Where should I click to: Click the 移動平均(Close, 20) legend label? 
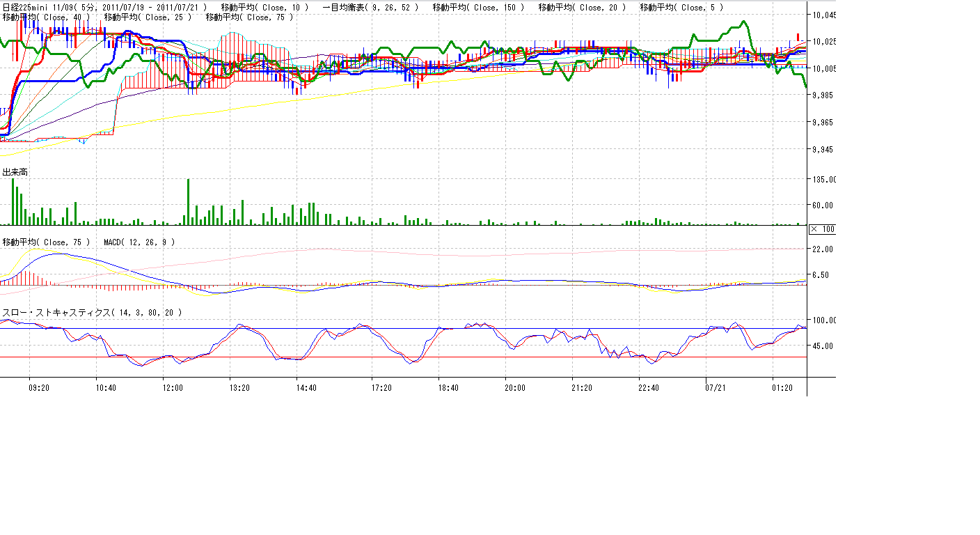pos(582,7)
